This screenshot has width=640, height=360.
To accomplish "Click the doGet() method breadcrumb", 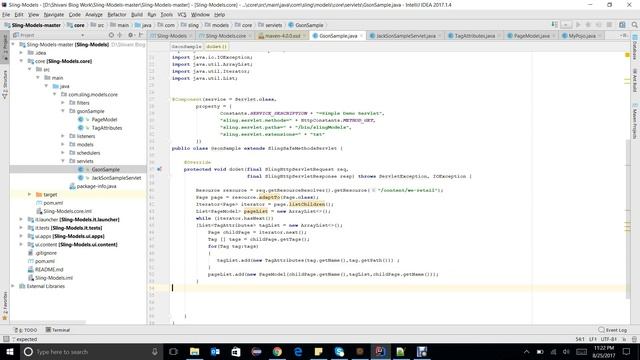I will click(x=216, y=47).
